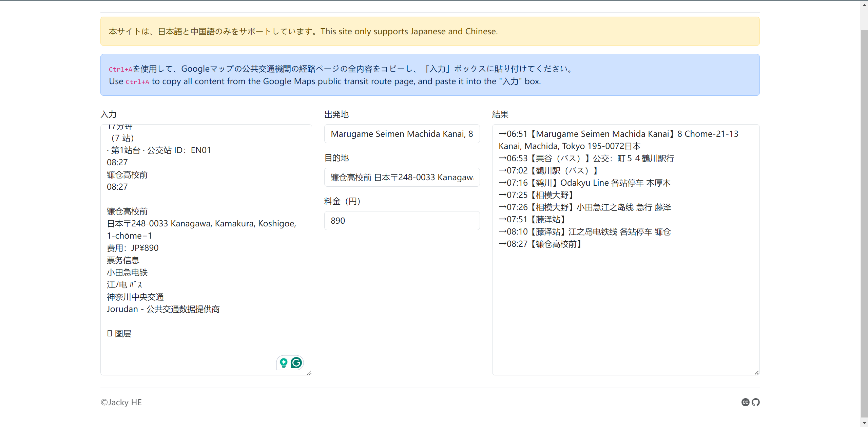Viewport: 868px width, 427px height.
Task: Click the green lightbulb suggestion icon
Action: point(284,363)
